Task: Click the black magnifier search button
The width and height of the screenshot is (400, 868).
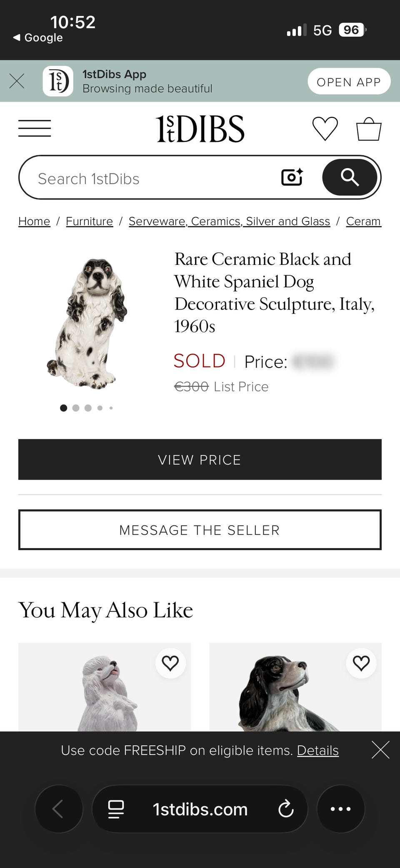Action: click(350, 177)
